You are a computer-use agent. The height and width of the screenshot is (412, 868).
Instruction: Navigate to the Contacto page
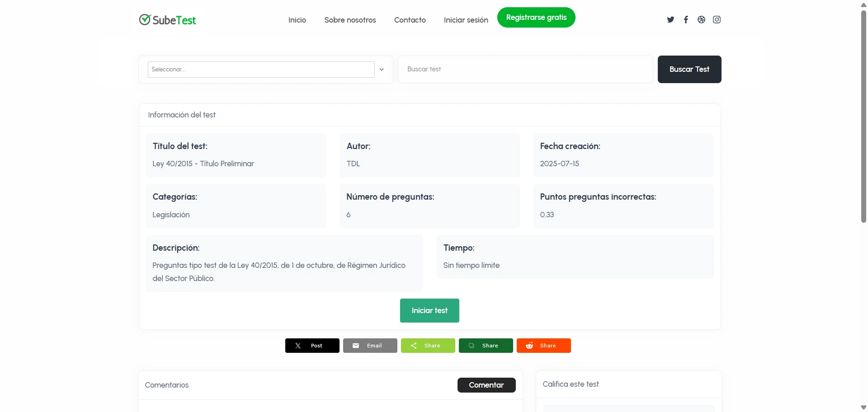click(x=410, y=20)
